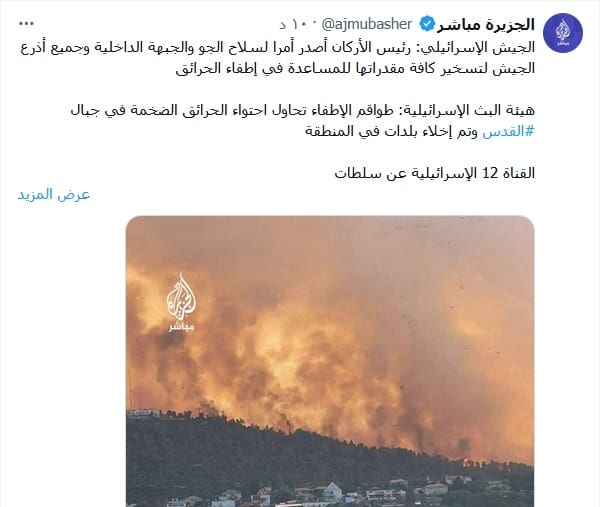Click the text وتم إخلاء بلدات في المنطقة
The height and width of the screenshot is (507, 600).
(391, 131)
